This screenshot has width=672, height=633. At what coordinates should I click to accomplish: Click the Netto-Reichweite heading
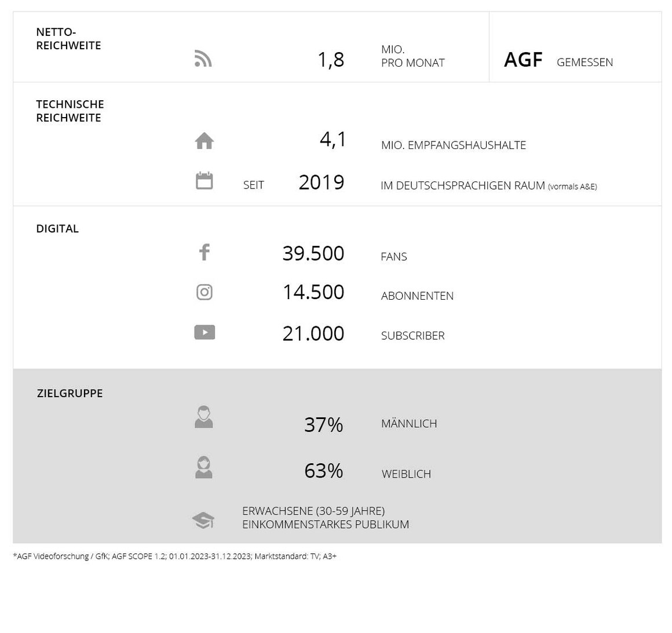68,39
